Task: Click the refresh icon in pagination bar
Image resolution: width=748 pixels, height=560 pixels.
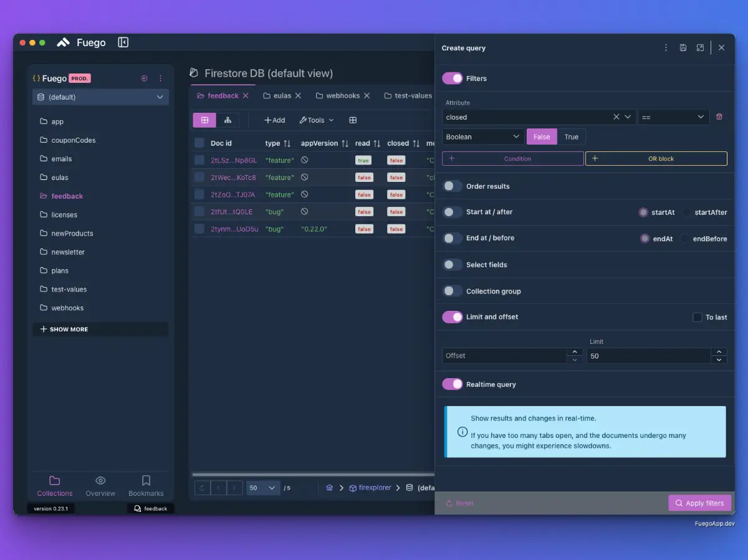Action: coord(203,488)
